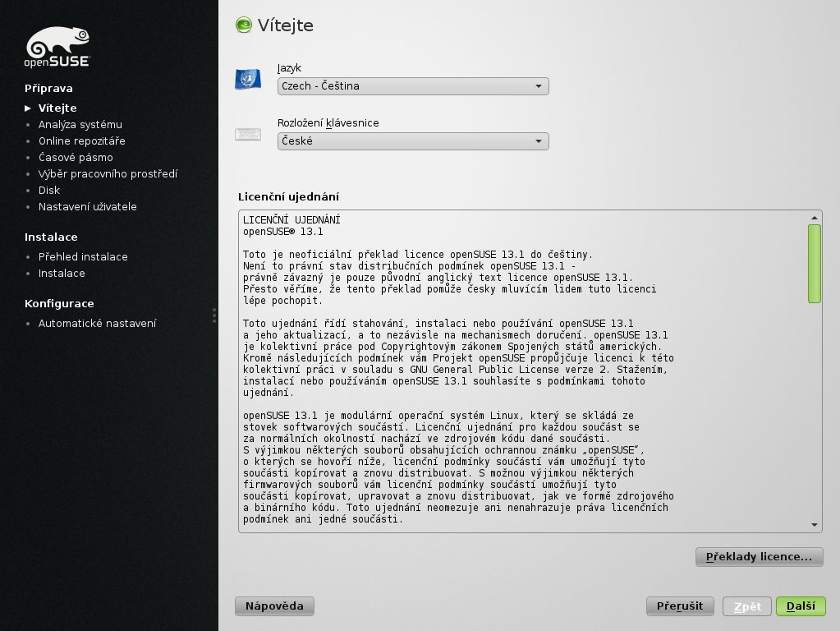840x631 pixels.
Task: Click the Přerušit abort button
Action: (x=680, y=606)
